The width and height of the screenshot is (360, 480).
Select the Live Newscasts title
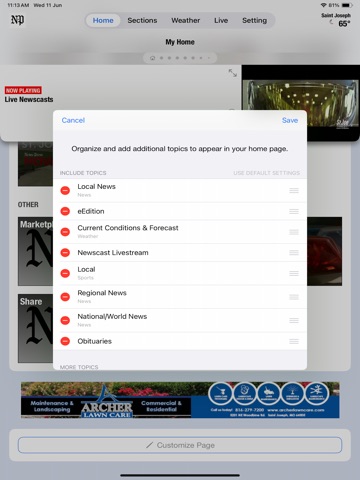[x=29, y=99]
